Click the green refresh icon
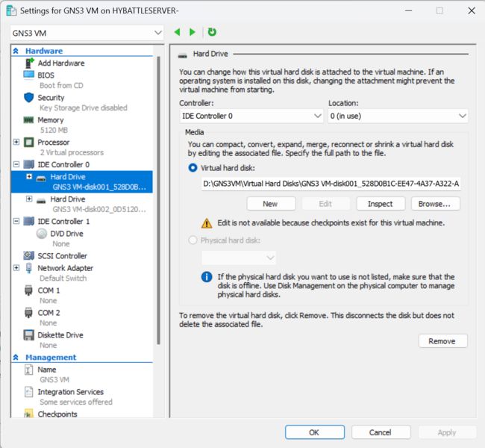The height and width of the screenshot is (448, 485). [x=212, y=31]
